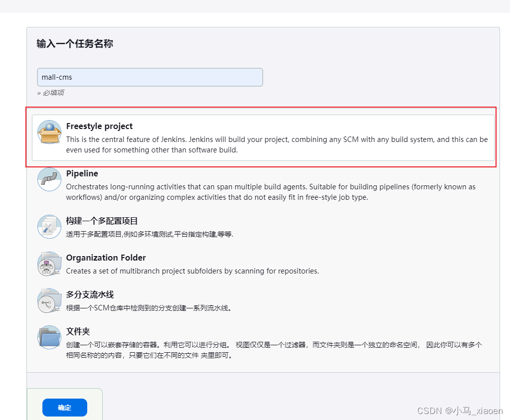This screenshot has height=420, width=510.
Task: Click the Pipeline pipe icon
Action: [x=49, y=179]
